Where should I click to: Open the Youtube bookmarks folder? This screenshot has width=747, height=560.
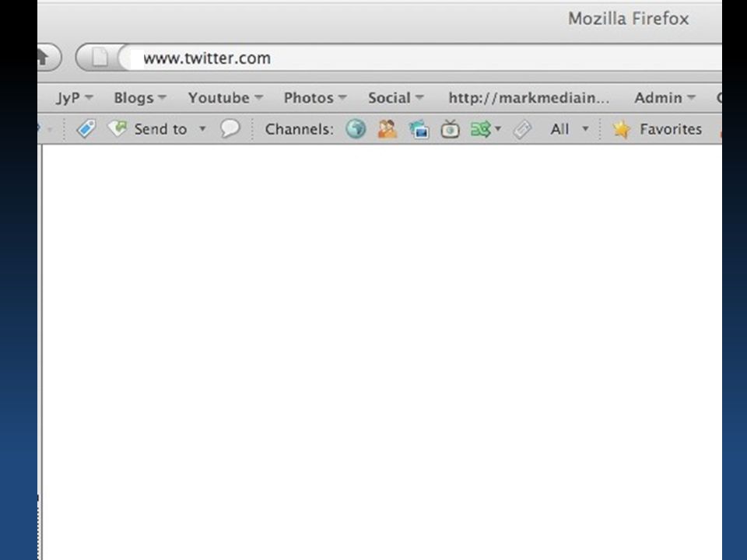(226, 98)
